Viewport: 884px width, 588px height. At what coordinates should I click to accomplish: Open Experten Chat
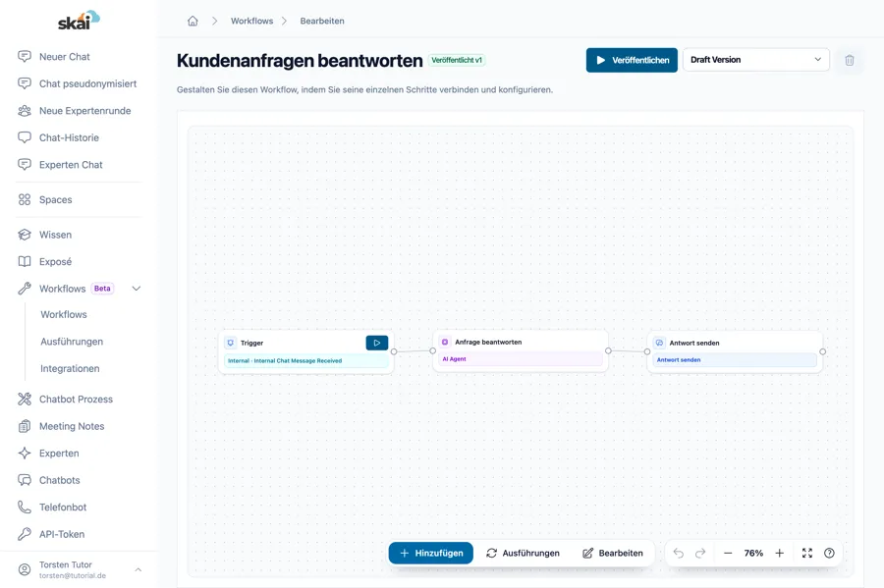point(71,165)
